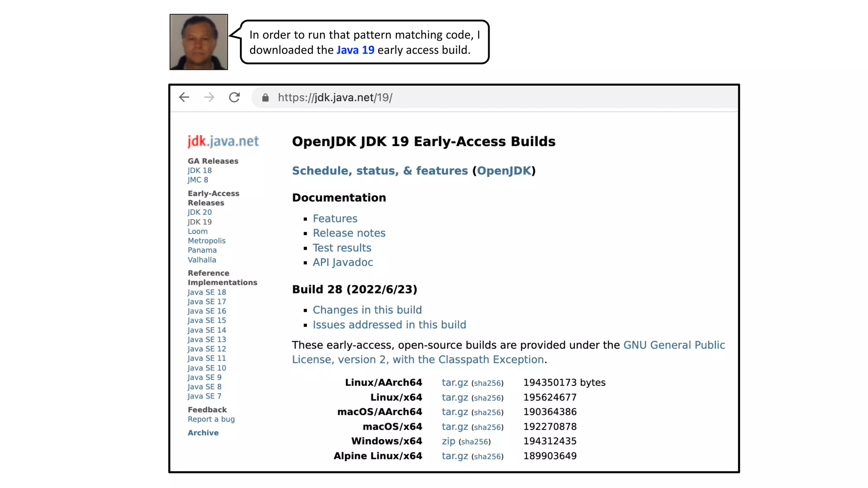Image resolution: width=868 pixels, height=488 pixels.
Task: Open Java SE 11 reference implementation
Action: 207,358
